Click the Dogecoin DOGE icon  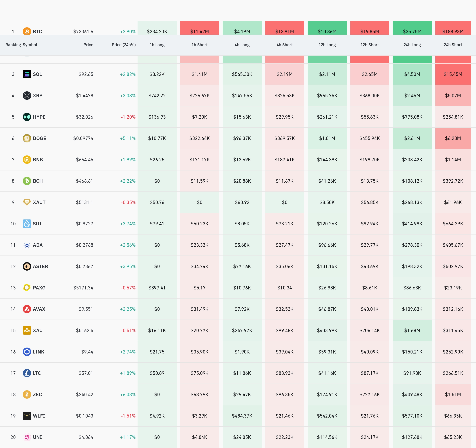coord(27,138)
